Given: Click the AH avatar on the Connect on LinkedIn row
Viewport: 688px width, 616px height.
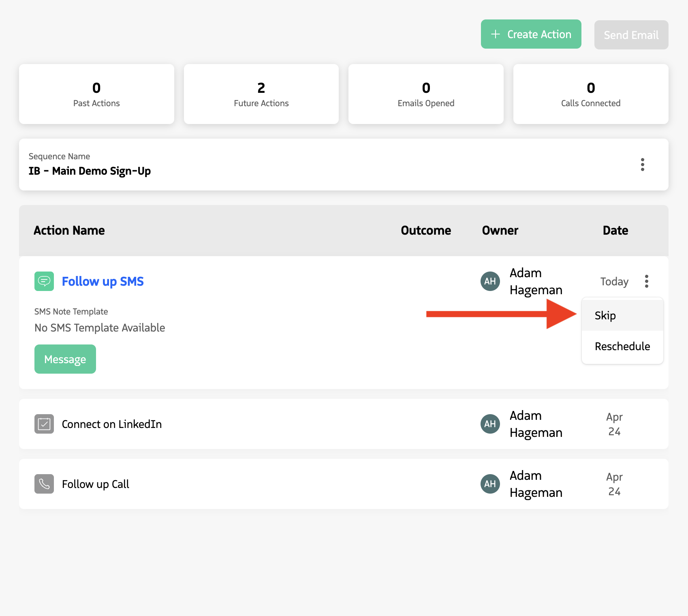Looking at the screenshot, I should coord(490,424).
